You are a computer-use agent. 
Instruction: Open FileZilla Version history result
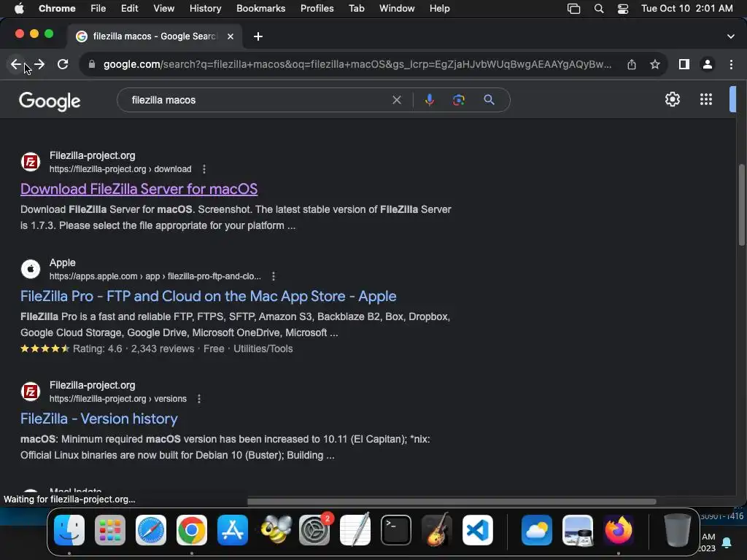[99, 419]
